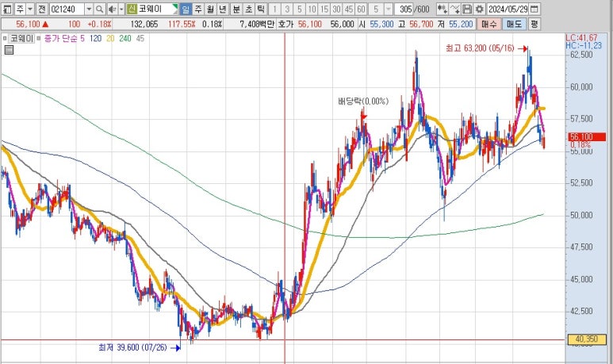Select the 월 monthly chart period

pos(210,9)
